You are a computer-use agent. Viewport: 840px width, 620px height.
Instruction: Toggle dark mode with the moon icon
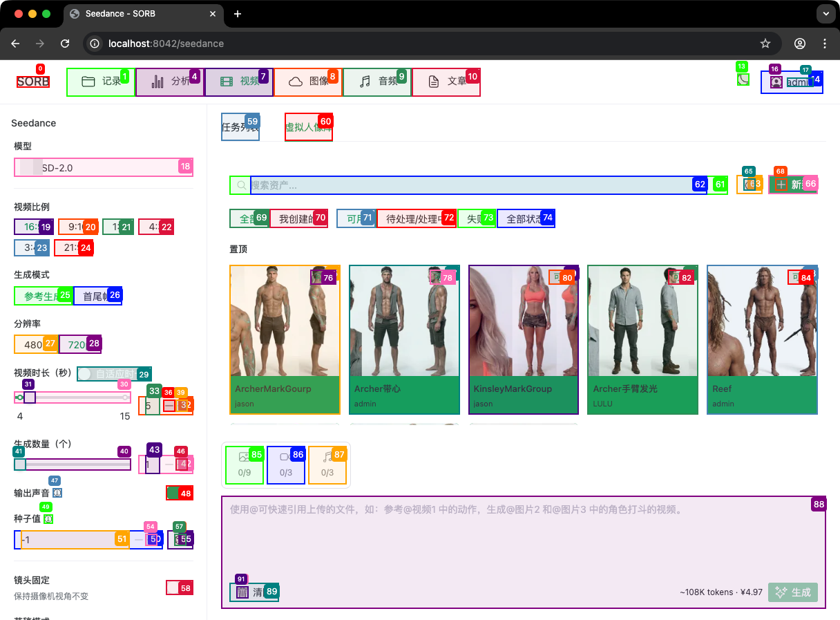click(x=743, y=79)
